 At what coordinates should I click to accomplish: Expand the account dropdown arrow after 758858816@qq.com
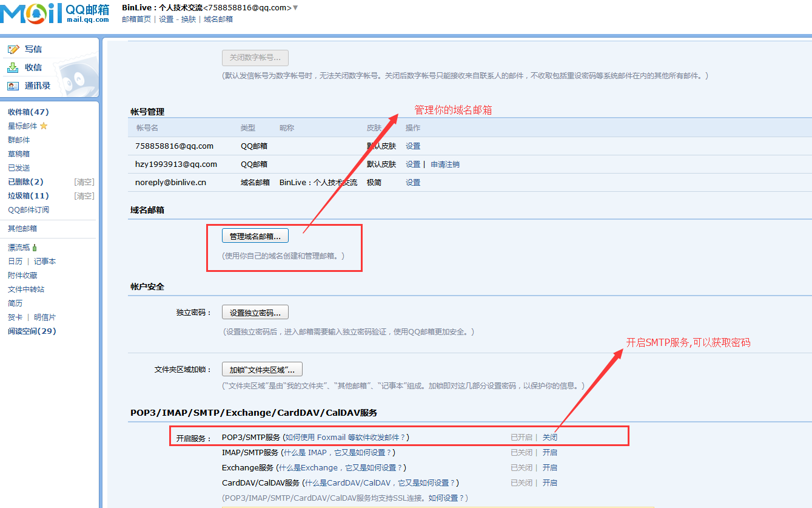tap(295, 7)
